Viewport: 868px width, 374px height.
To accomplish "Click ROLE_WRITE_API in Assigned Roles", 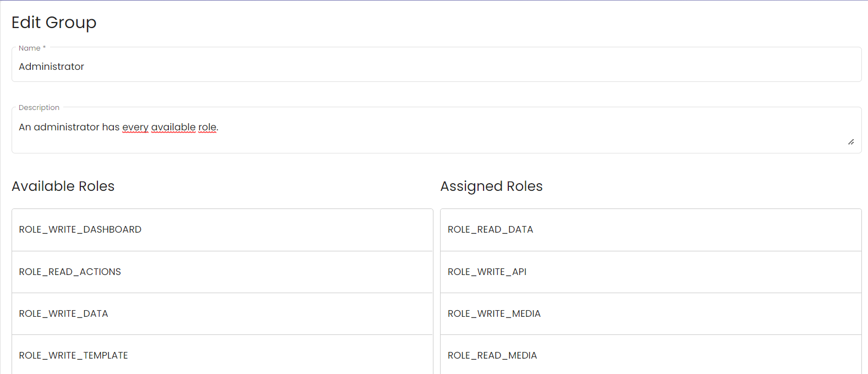I will pyautogui.click(x=651, y=272).
